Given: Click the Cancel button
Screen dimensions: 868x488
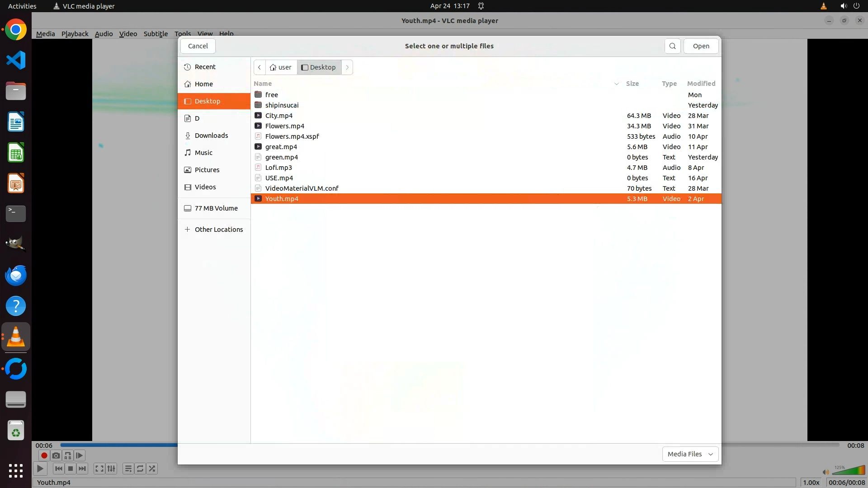Looking at the screenshot, I should (198, 46).
